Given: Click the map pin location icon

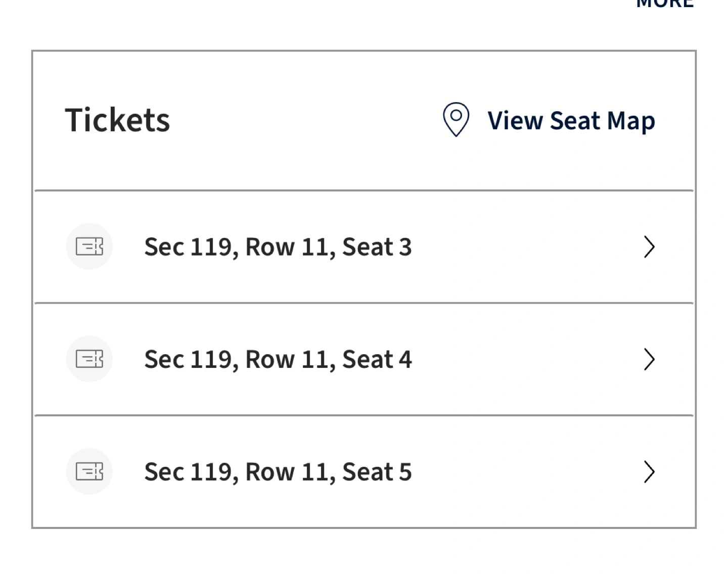Looking at the screenshot, I should click(x=456, y=120).
